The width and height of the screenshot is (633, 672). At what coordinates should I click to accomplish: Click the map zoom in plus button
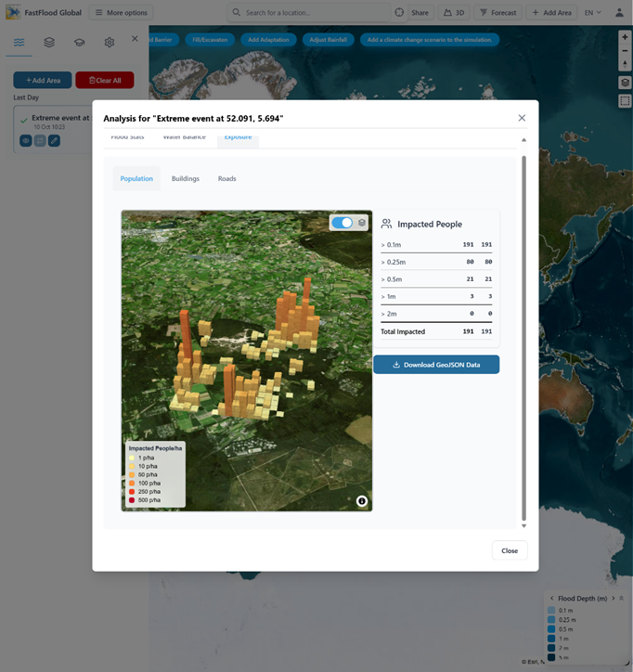(x=626, y=37)
